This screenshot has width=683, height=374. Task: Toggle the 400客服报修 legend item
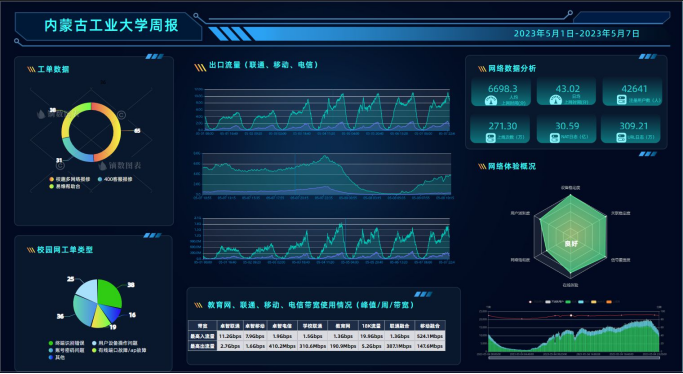point(115,179)
